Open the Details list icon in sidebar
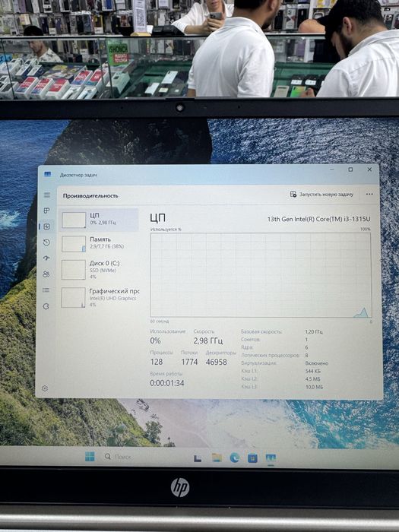Image resolution: width=399 pixels, height=532 pixels. coord(46,290)
